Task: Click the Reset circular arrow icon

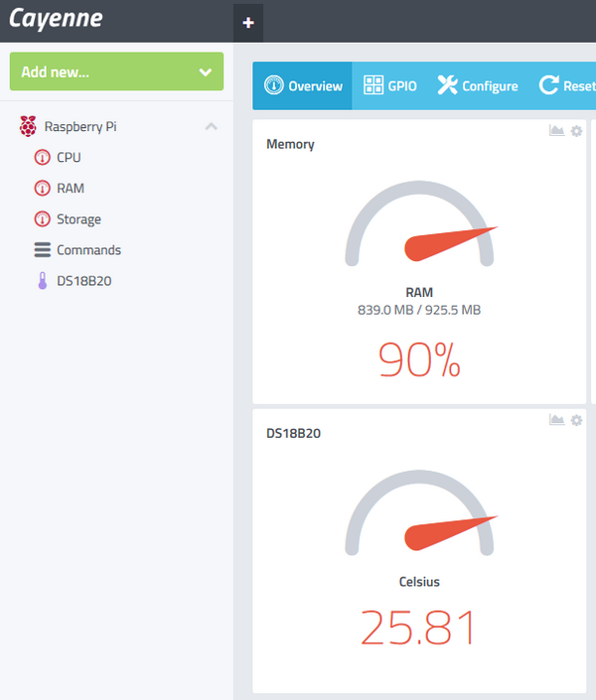Action: coord(548,84)
